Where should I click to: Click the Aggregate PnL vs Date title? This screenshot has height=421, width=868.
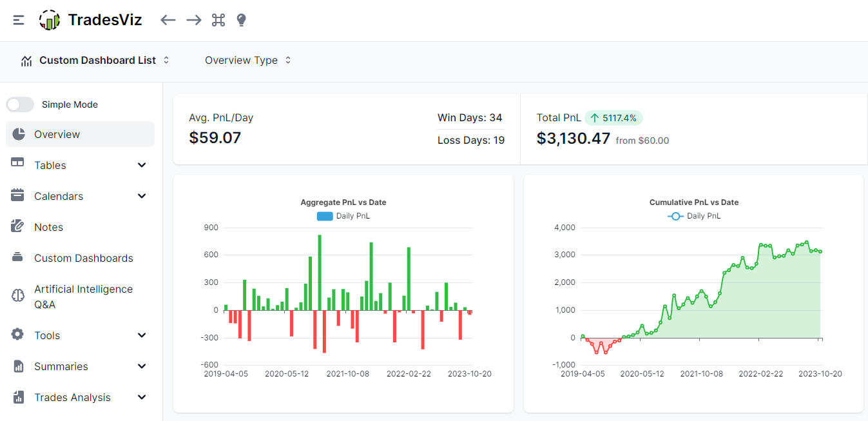click(x=343, y=202)
